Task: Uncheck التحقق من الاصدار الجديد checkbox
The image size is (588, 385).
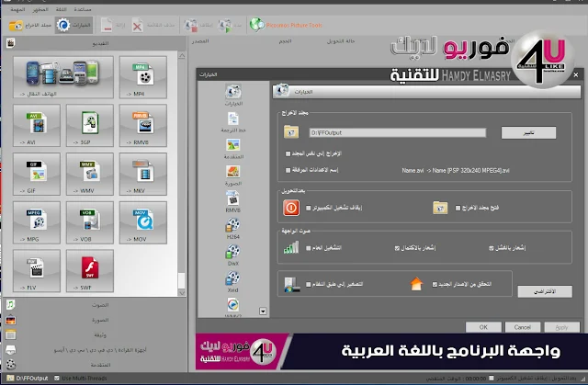Action: tap(435, 285)
